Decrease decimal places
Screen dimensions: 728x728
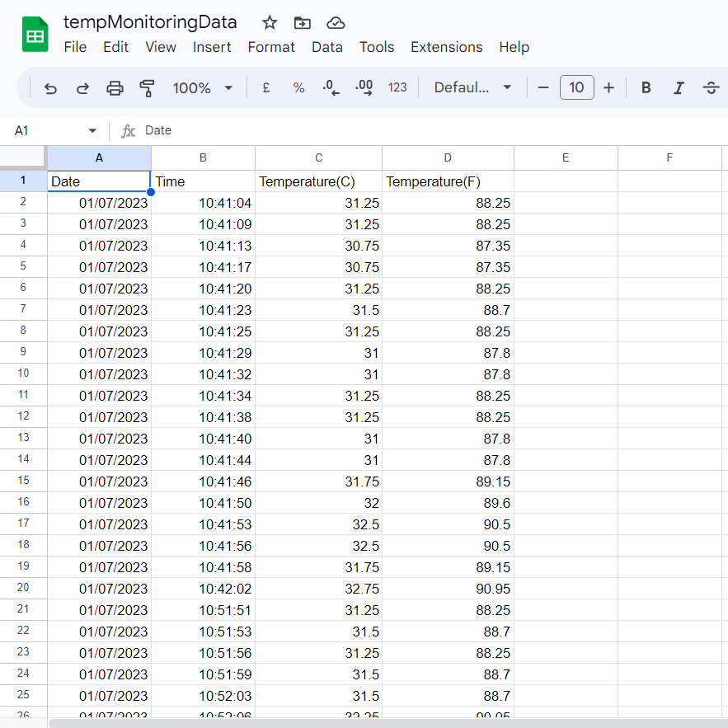click(331, 87)
